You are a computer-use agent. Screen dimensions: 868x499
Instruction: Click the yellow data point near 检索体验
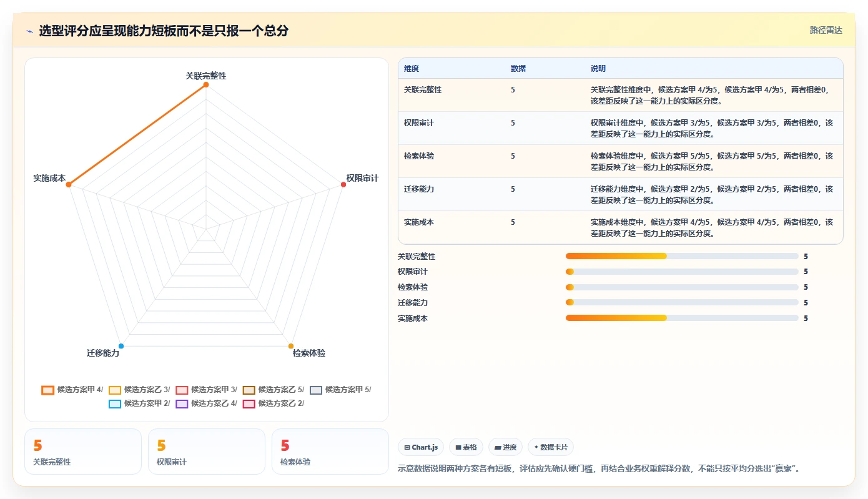click(x=291, y=346)
